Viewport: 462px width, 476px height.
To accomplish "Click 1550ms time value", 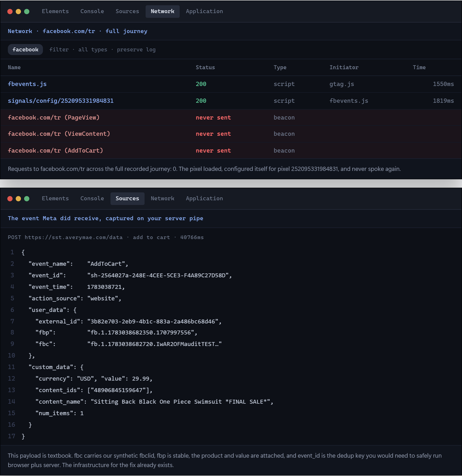I will (x=443, y=84).
